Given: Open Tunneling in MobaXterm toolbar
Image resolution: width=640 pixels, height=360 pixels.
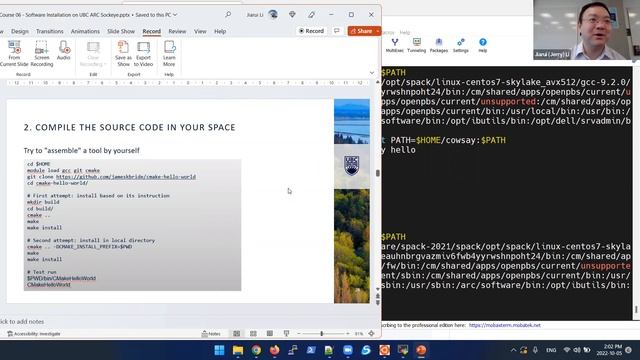Looking at the screenshot, I should click(x=416, y=45).
